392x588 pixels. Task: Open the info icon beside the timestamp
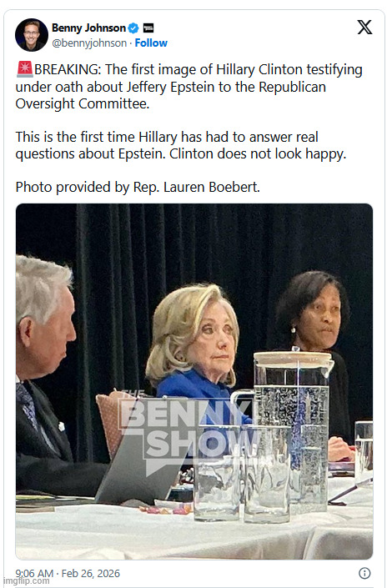(x=364, y=573)
